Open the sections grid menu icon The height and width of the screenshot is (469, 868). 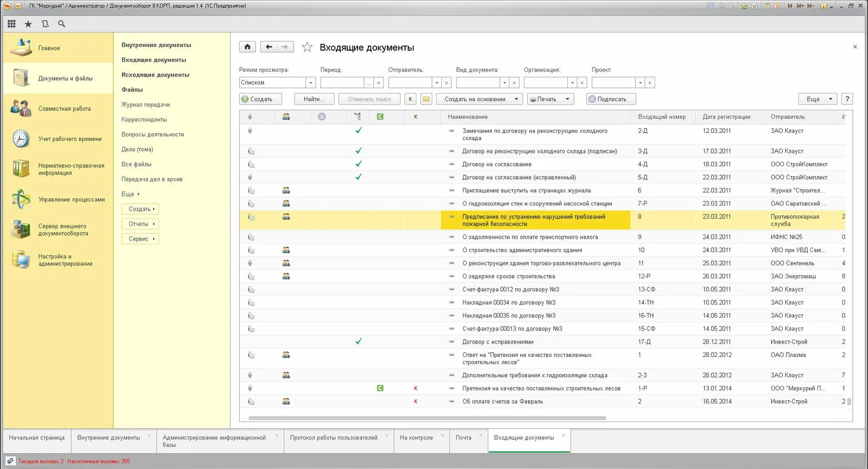[x=11, y=24]
